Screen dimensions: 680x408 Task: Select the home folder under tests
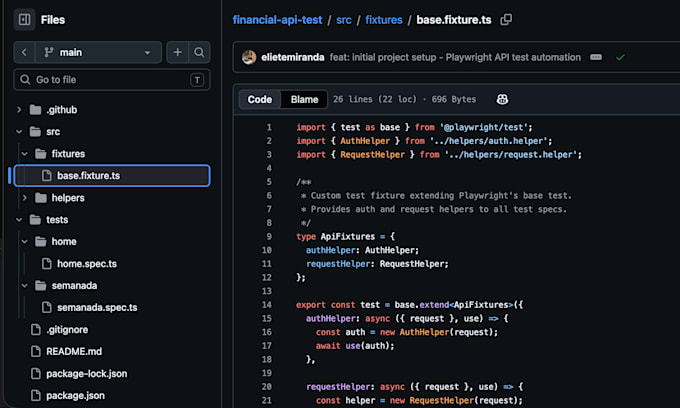coord(64,242)
